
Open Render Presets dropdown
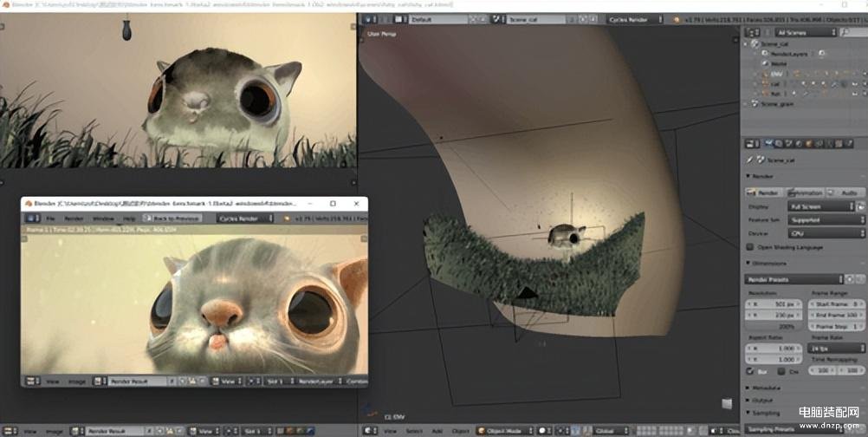click(x=794, y=279)
